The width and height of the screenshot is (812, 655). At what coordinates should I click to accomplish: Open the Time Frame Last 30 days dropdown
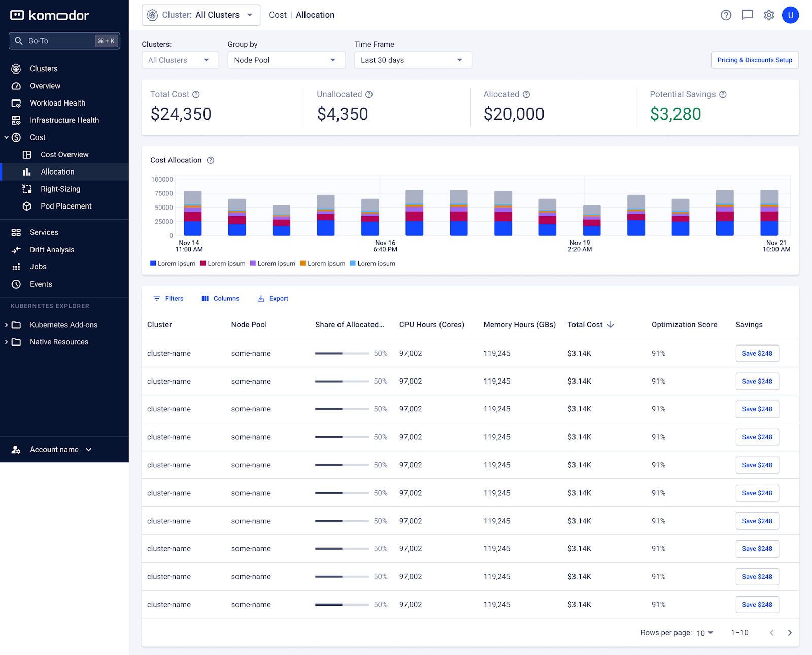413,60
